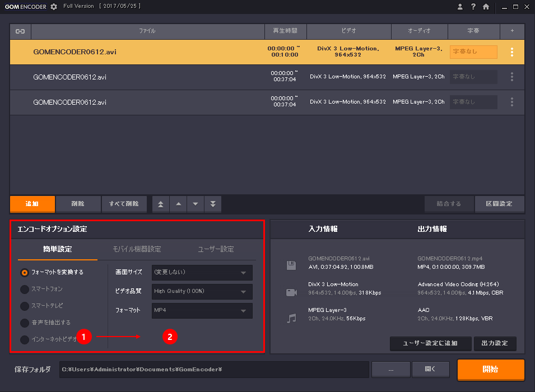Viewport: 535px width, 392px height.
Task: Switch to ユーザー設定 tab
Action: [x=216, y=249]
